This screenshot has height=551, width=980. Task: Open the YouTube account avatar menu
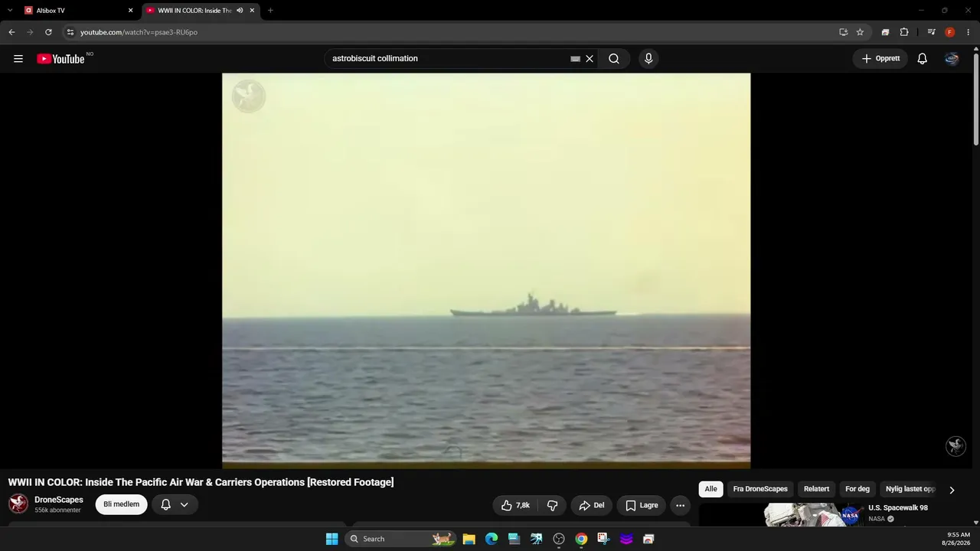click(952, 59)
